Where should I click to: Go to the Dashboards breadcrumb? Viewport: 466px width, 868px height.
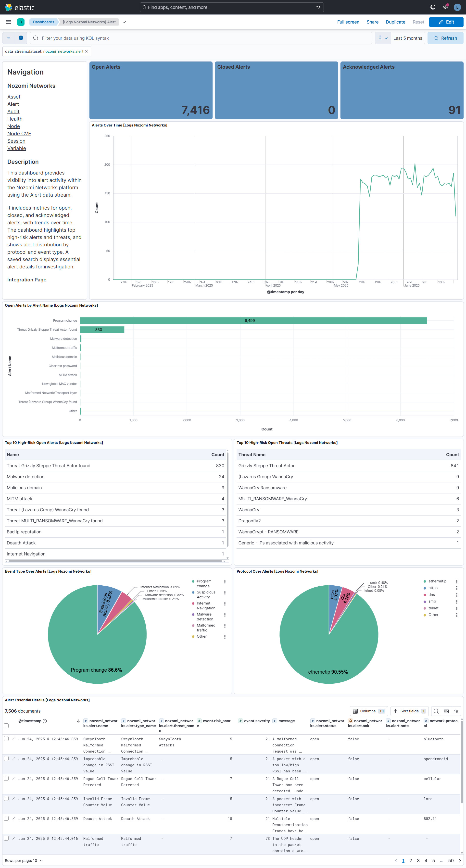pyautogui.click(x=43, y=22)
